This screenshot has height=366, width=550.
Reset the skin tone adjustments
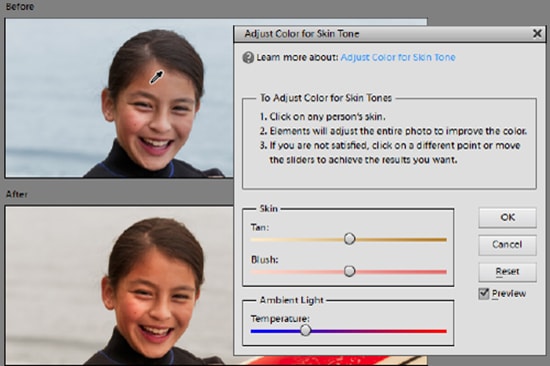[x=508, y=272]
